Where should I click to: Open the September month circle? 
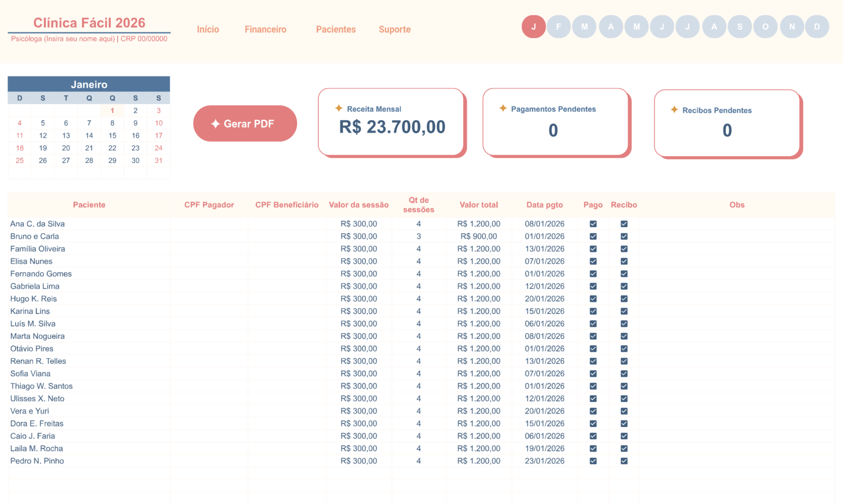[x=740, y=26]
